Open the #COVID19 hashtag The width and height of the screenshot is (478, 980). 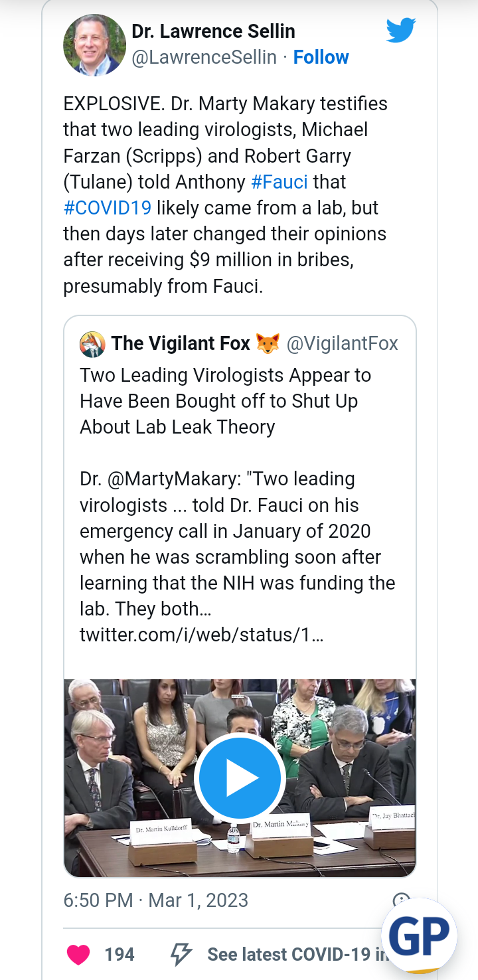point(108,208)
